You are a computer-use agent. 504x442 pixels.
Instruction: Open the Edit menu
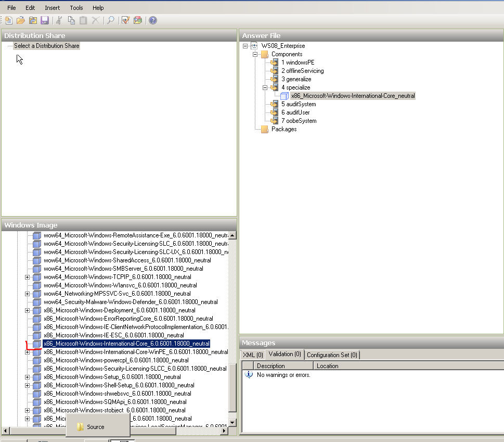30,8
